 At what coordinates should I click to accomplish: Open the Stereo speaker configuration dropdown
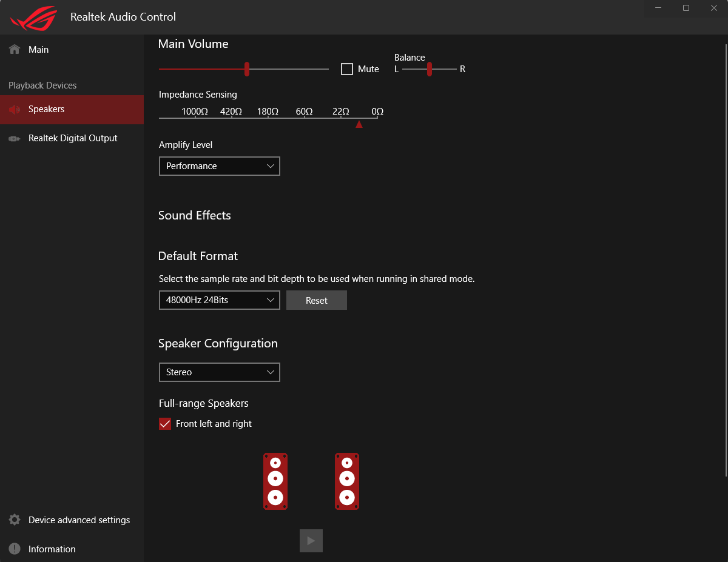pyautogui.click(x=220, y=372)
